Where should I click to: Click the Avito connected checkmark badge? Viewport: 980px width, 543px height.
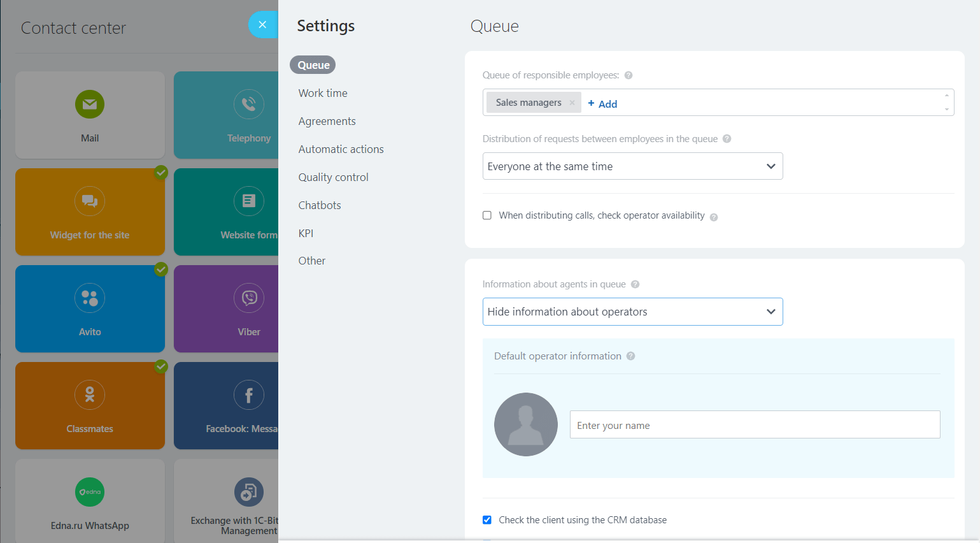click(161, 270)
